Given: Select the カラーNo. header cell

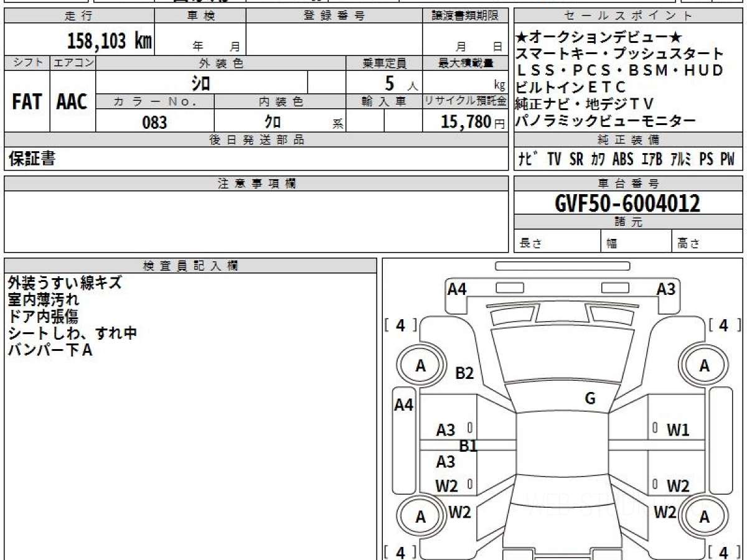Looking at the screenshot, I should coord(155,101).
